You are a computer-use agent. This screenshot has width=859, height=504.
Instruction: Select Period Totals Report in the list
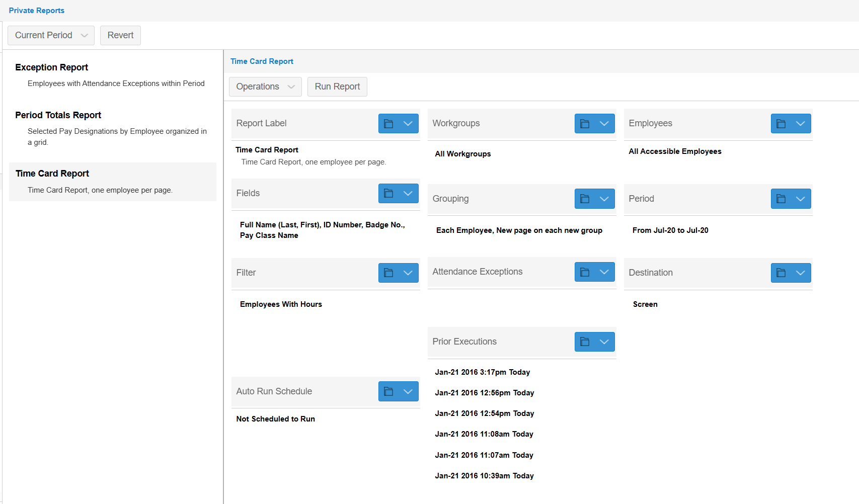pyautogui.click(x=113, y=128)
